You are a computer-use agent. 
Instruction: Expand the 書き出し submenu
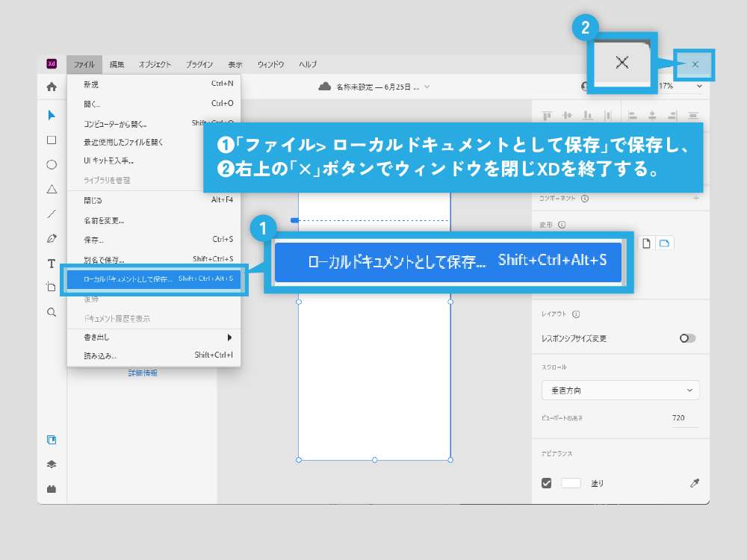153,337
